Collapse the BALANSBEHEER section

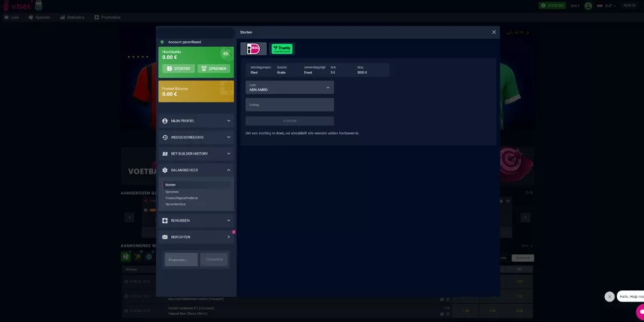tap(196, 170)
